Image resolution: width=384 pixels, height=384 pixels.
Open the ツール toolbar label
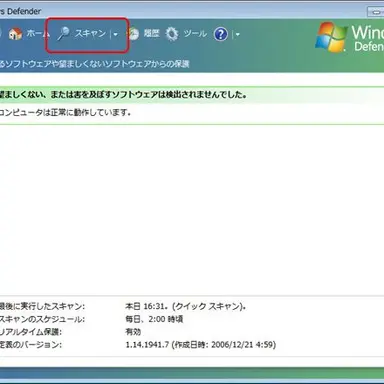click(x=195, y=33)
